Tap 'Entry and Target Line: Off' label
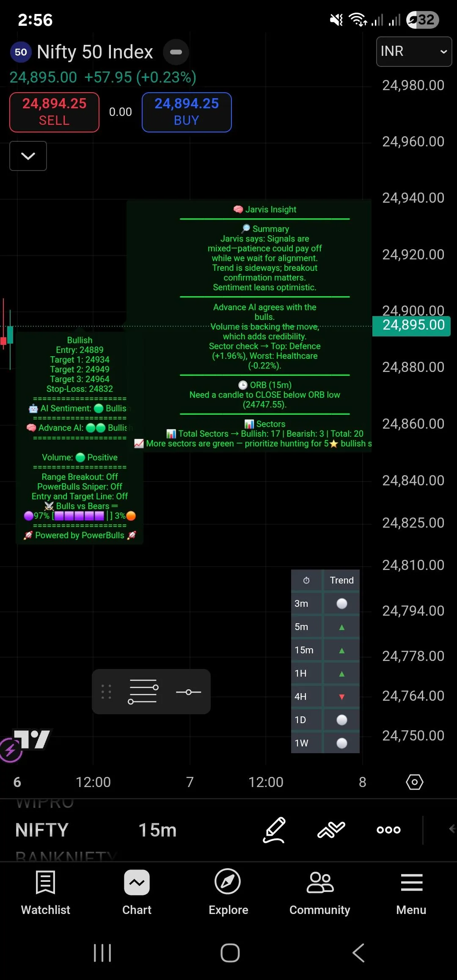 click(x=80, y=496)
